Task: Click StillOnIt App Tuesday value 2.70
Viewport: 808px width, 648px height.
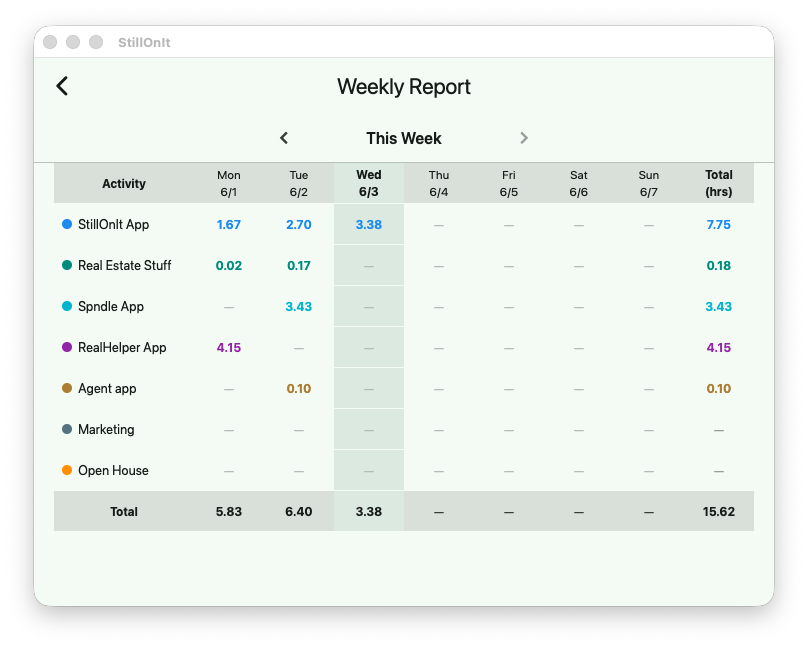Action: click(299, 225)
